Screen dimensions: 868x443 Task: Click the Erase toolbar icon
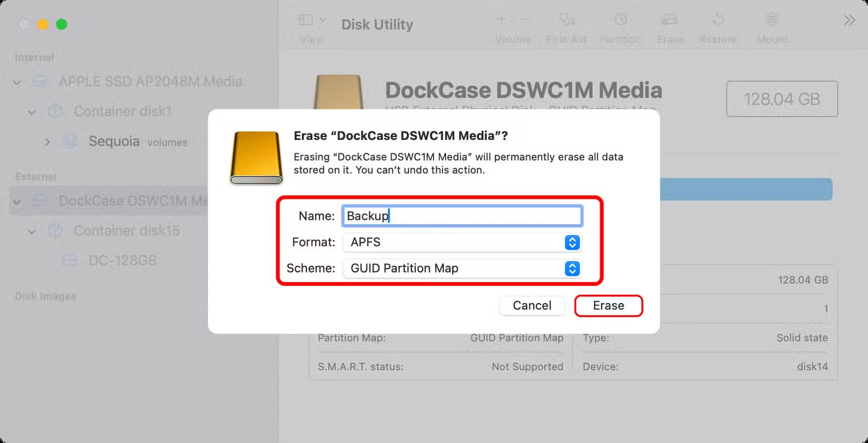point(669,21)
